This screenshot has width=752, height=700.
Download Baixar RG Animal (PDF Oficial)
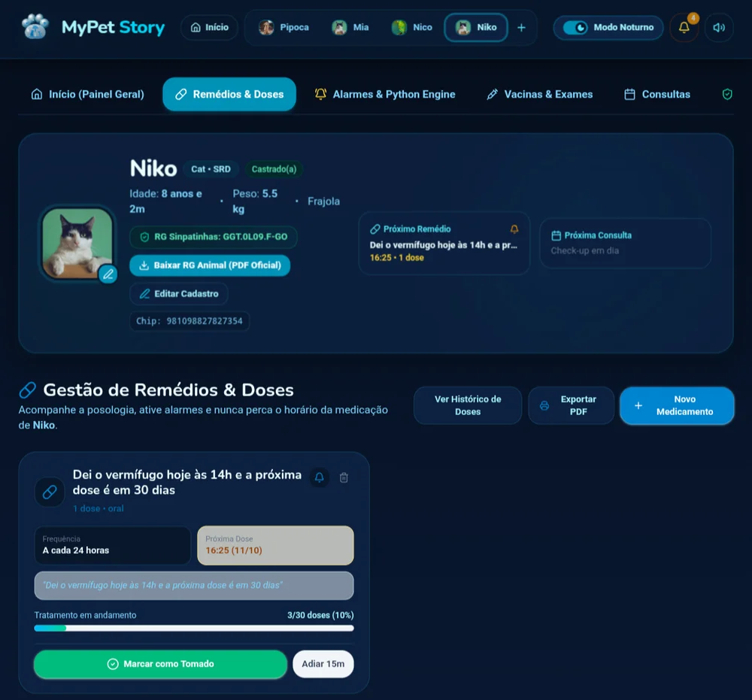(x=210, y=265)
